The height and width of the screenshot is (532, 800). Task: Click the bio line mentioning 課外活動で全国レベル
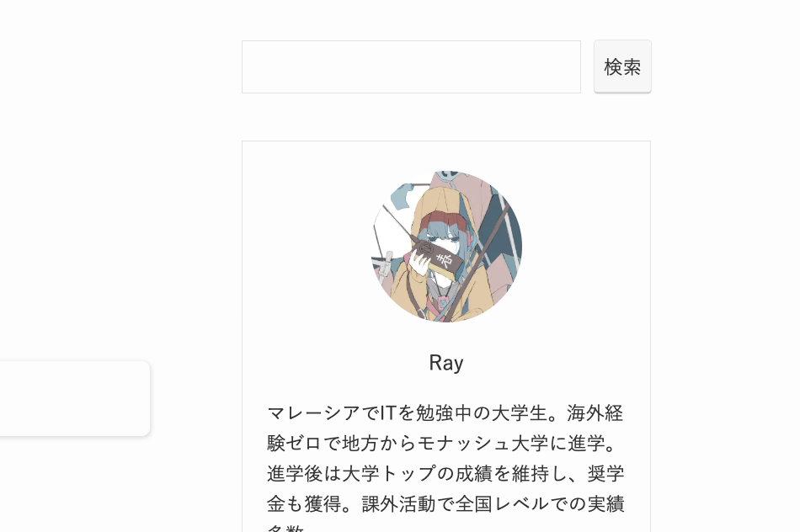pos(445,504)
